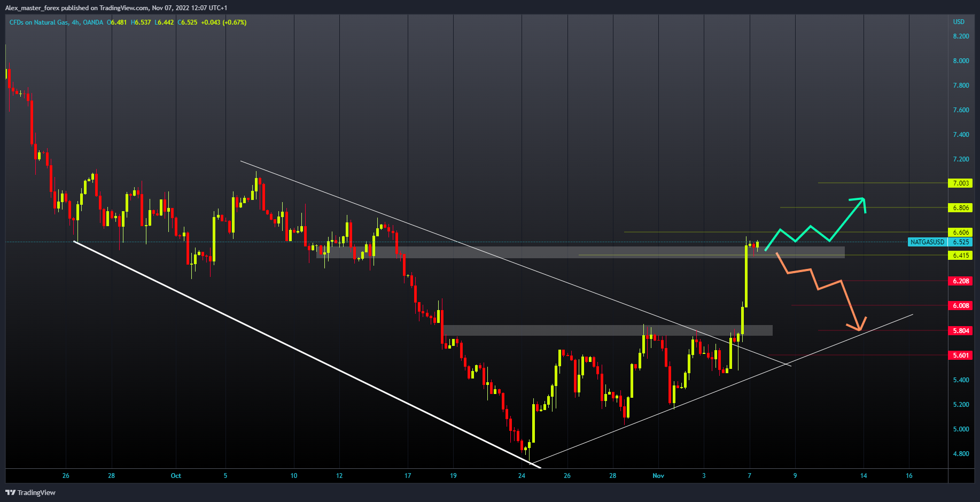Click the +0.043 (+0.67%) change value

[224, 22]
